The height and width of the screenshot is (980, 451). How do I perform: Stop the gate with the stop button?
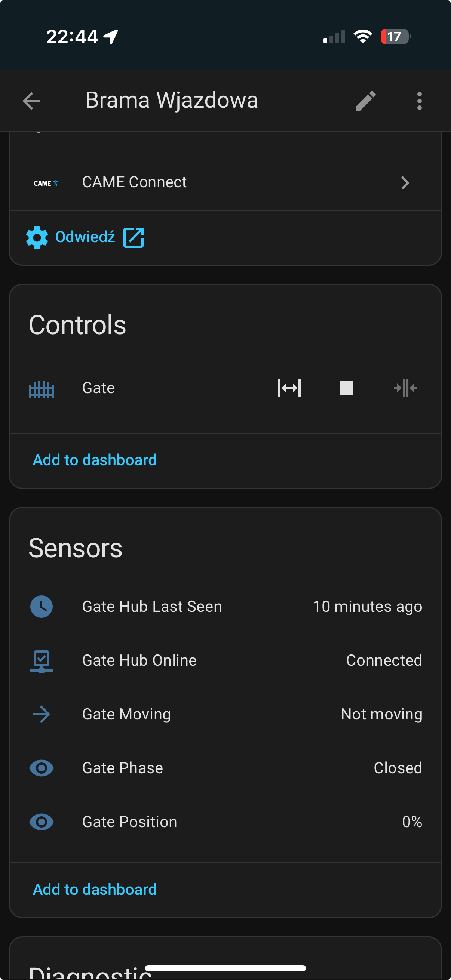coord(346,388)
